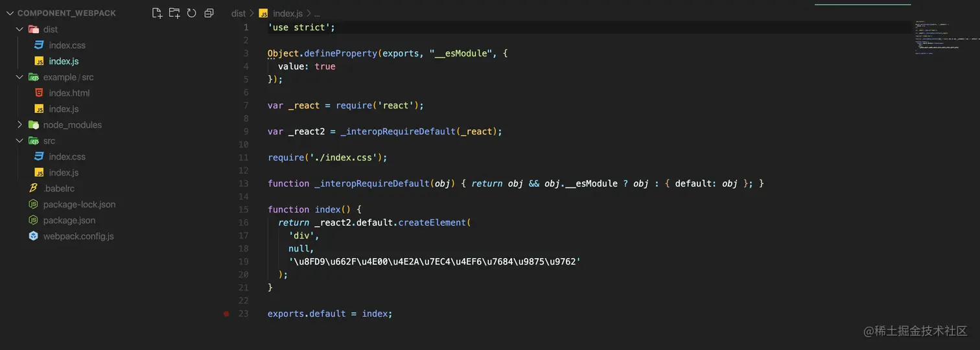Click the webpack cube icon
The width and height of the screenshot is (980, 350).
(x=34, y=236)
